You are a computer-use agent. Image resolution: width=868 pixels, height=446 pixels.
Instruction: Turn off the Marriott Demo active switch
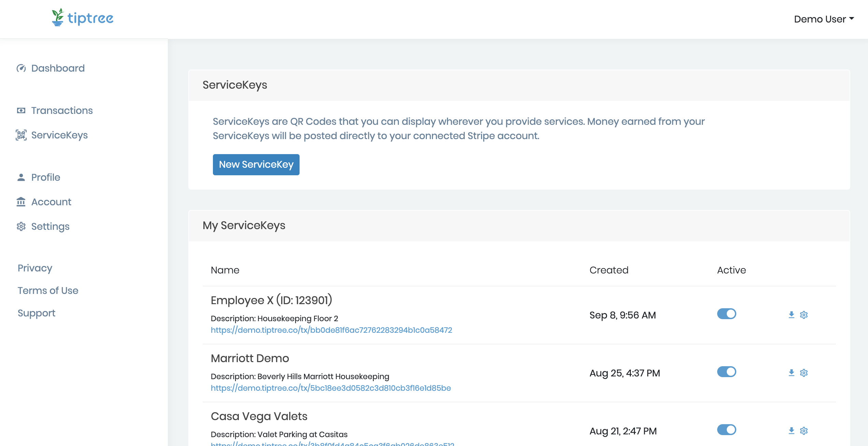point(726,372)
